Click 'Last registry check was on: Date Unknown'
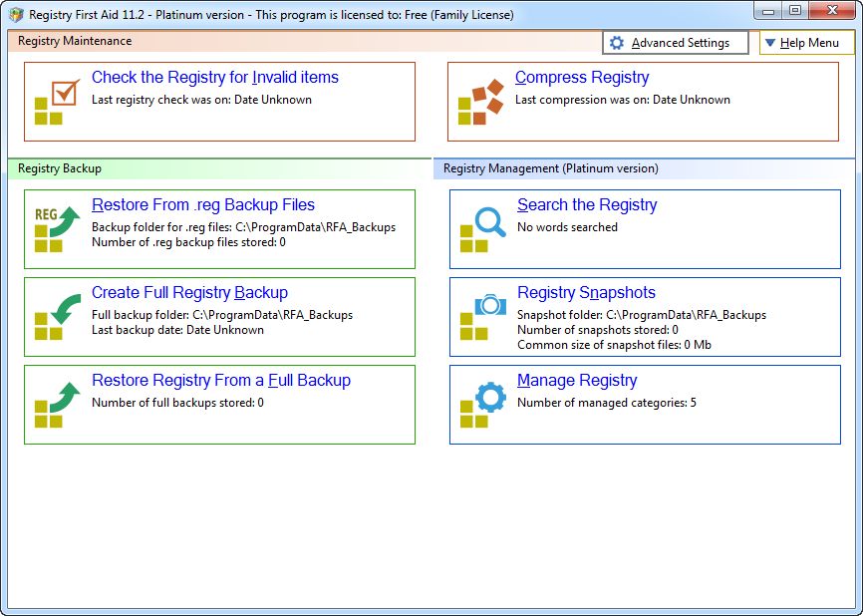Image resolution: width=863 pixels, height=616 pixels. click(x=201, y=100)
